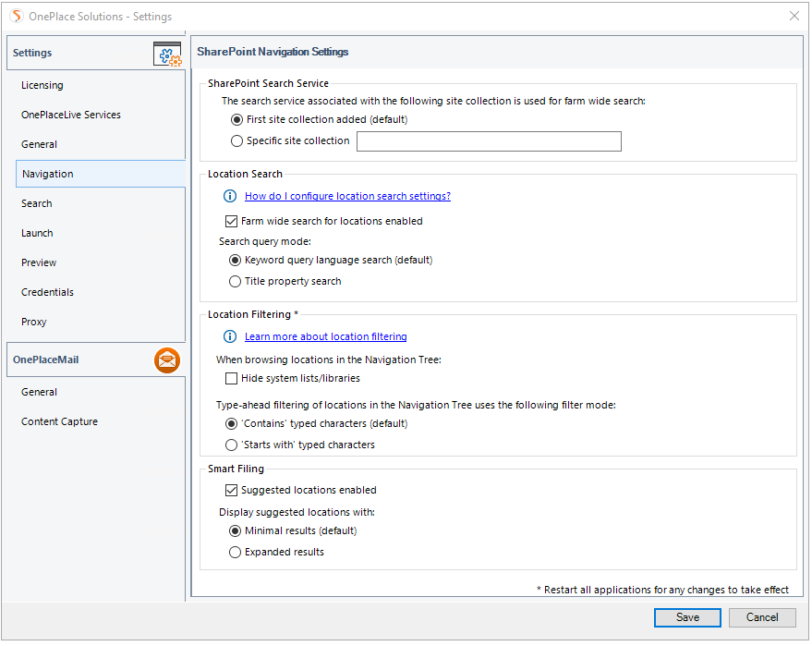Select Expanded results display option
812x646 pixels.
point(236,552)
